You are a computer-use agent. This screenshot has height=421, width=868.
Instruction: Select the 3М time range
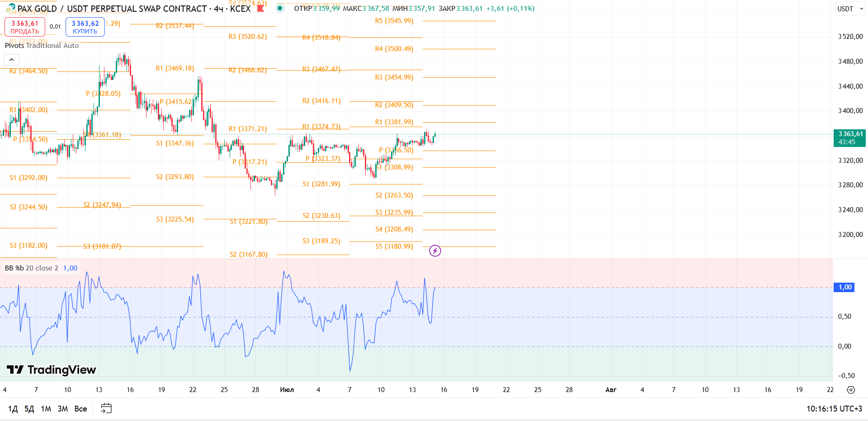[x=63, y=409]
